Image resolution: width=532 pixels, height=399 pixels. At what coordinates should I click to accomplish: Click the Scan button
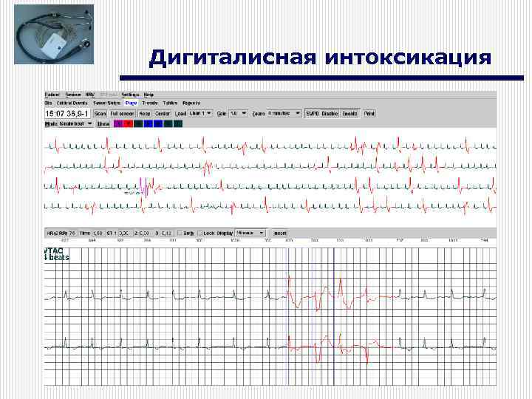[x=100, y=114]
